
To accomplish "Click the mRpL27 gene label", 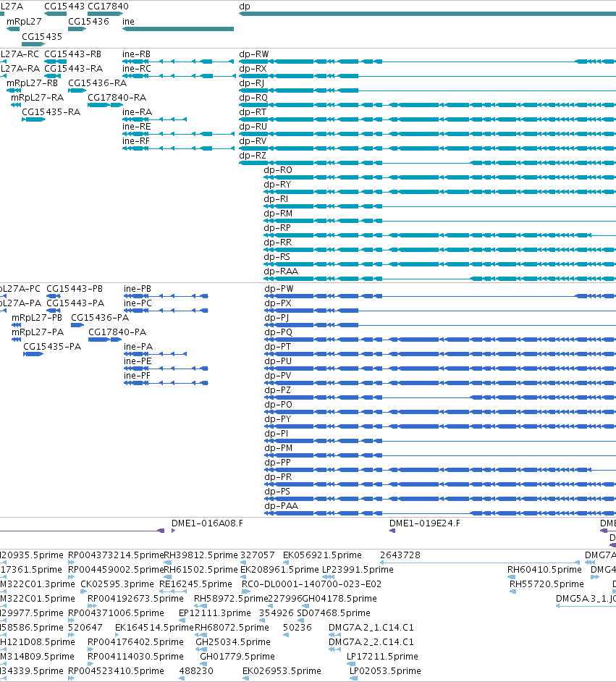I will click(24, 21).
